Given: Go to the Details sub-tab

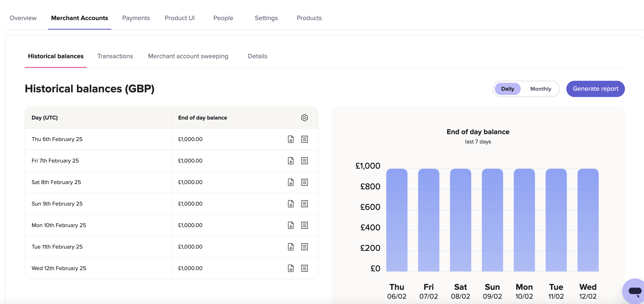Looking at the screenshot, I should click(x=257, y=56).
